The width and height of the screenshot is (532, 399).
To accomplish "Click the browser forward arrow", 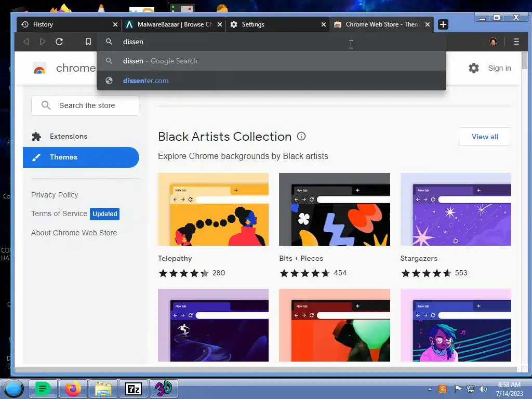I will tap(43, 42).
